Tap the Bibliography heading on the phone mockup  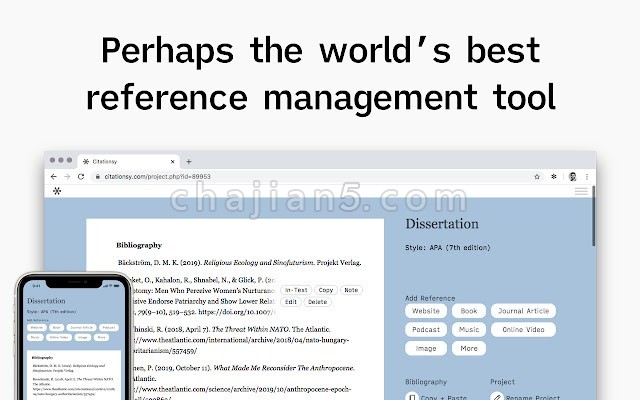[42, 357]
